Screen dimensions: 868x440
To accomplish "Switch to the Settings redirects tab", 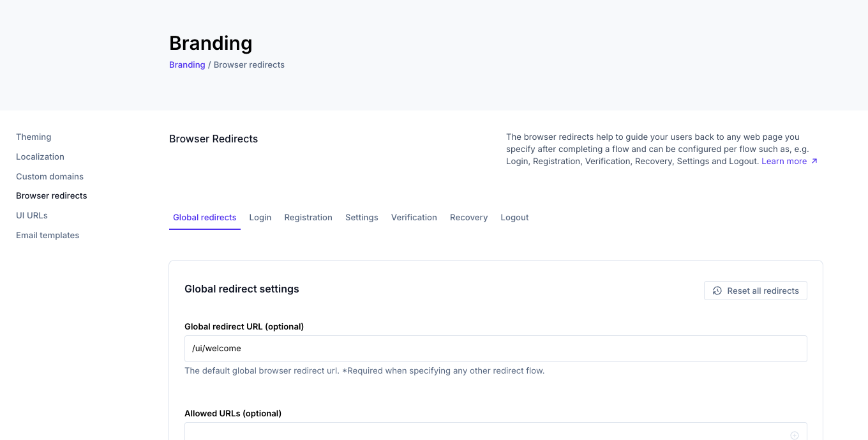I will 362,217.
